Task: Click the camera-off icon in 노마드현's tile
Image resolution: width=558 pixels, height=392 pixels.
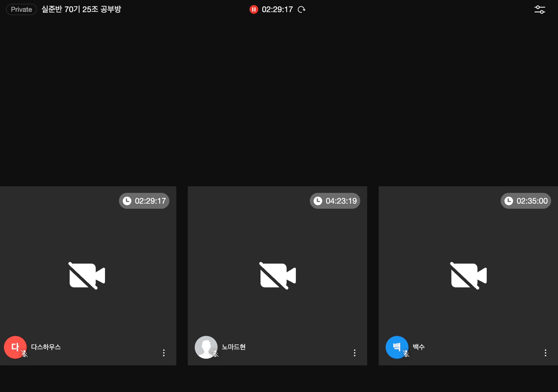Action: [278, 276]
